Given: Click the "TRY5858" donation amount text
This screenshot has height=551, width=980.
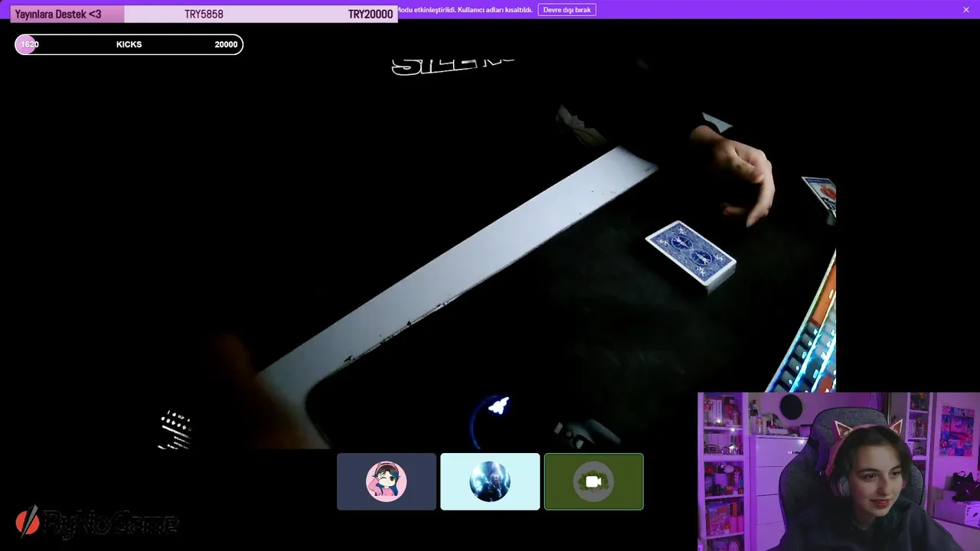Looking at the screenshot, I should point(204,15).
